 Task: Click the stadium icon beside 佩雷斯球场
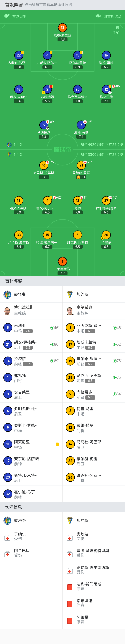(98, 16)
